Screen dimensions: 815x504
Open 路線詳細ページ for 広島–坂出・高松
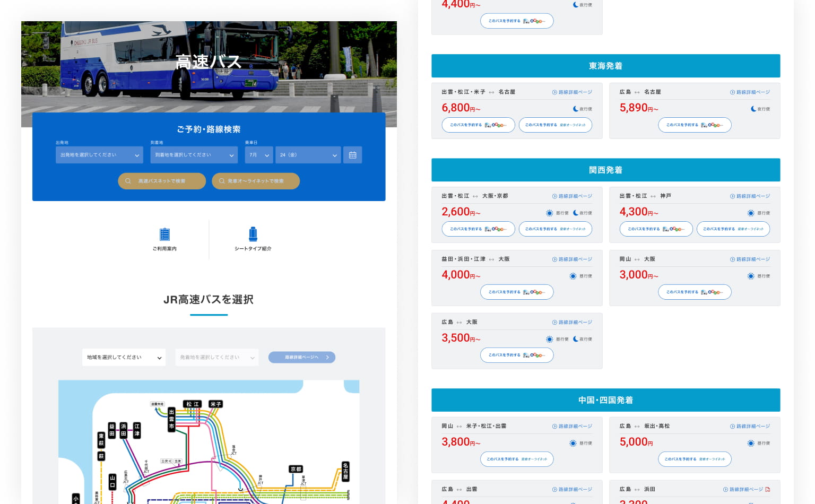(x=750, y=427)
